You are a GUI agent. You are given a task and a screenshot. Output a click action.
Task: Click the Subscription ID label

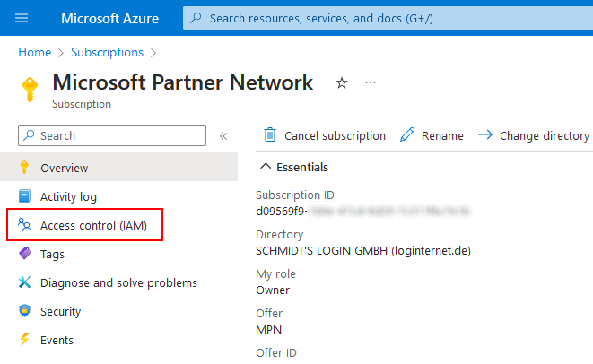295,195
